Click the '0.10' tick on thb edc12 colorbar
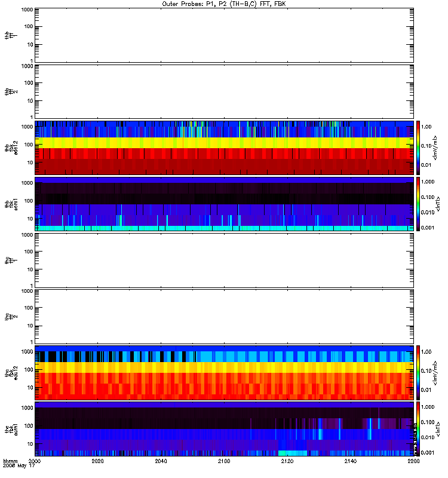This screenshot has width=448, height=478. point(426,146)
